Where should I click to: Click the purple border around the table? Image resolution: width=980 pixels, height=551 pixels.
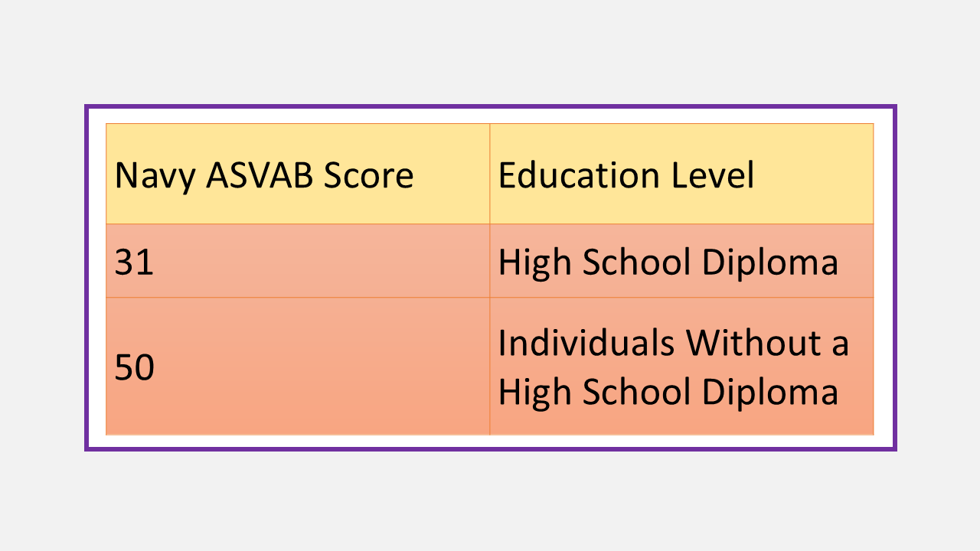click(x=490, y=106)
